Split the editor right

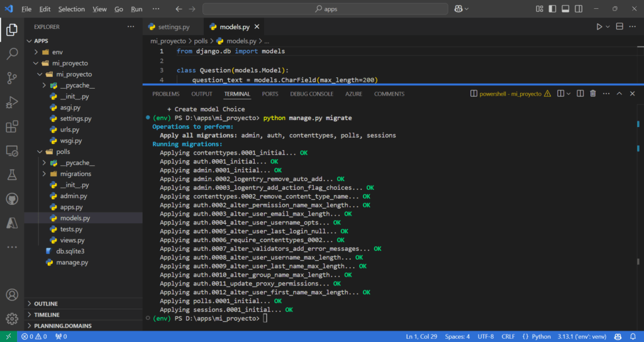[619, 26]
